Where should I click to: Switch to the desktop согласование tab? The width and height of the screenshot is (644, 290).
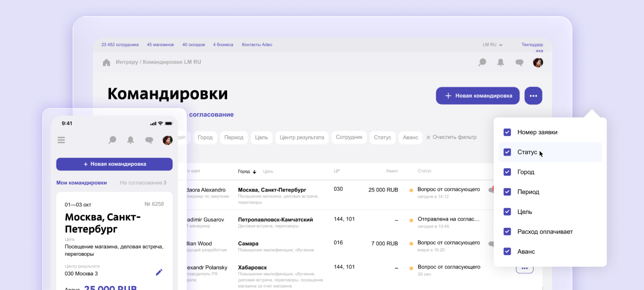click(x=211, y=115)
